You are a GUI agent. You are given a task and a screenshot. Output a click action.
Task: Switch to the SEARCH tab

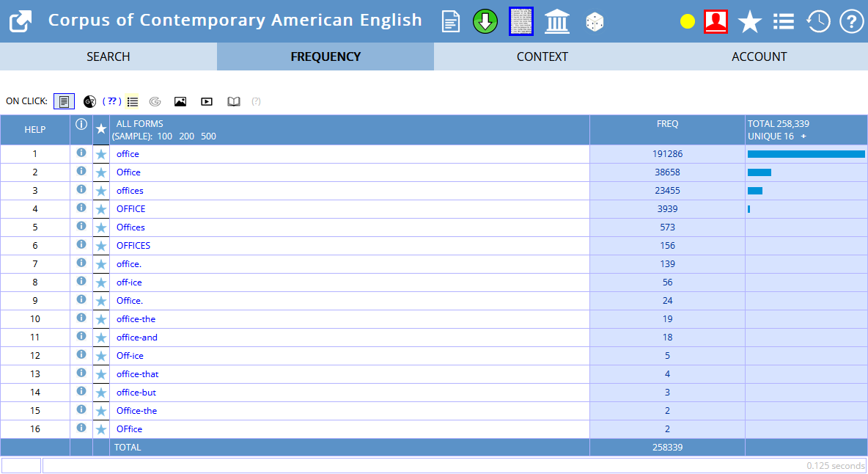(108, 56)
